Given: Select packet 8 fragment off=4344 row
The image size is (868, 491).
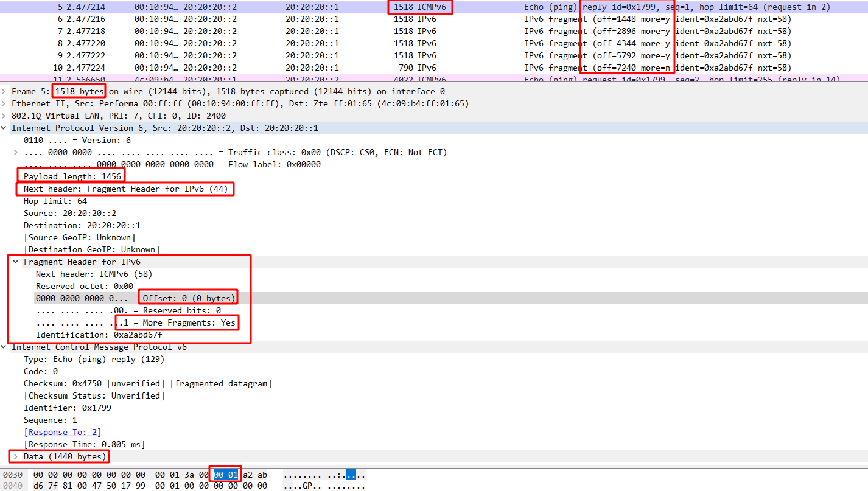Looking at the screenshot, I should coord(434,43).
